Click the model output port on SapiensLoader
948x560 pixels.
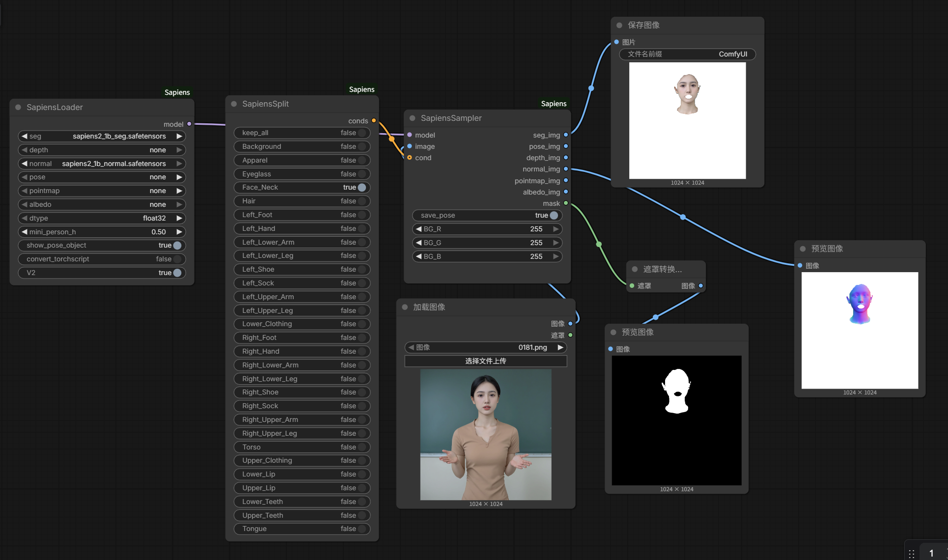tap(189, 124)
